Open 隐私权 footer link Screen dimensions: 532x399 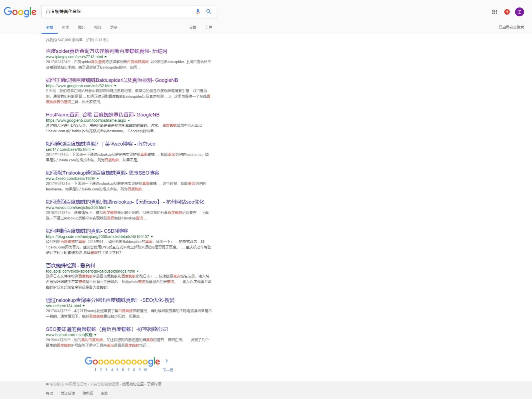88,393
